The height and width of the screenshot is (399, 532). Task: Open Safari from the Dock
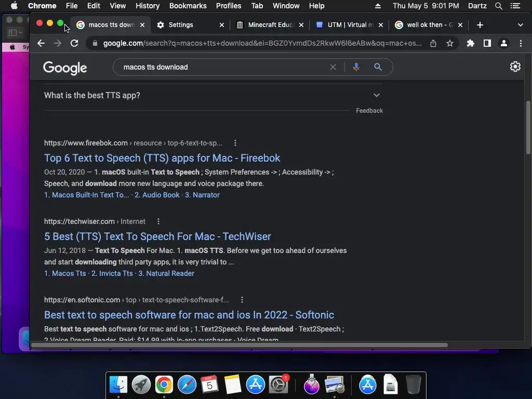tap(187, 385)
